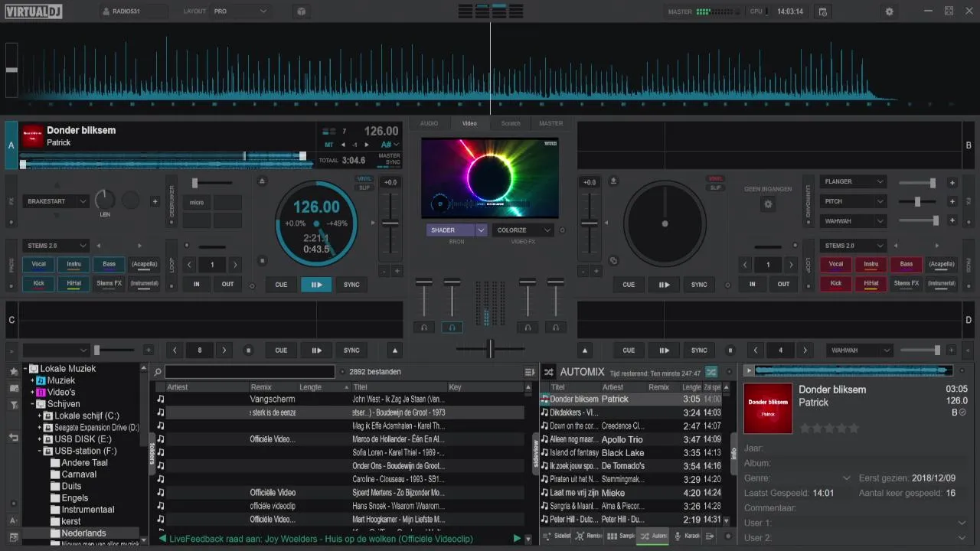Collapse the Schijven tree node

pos(32,404)
